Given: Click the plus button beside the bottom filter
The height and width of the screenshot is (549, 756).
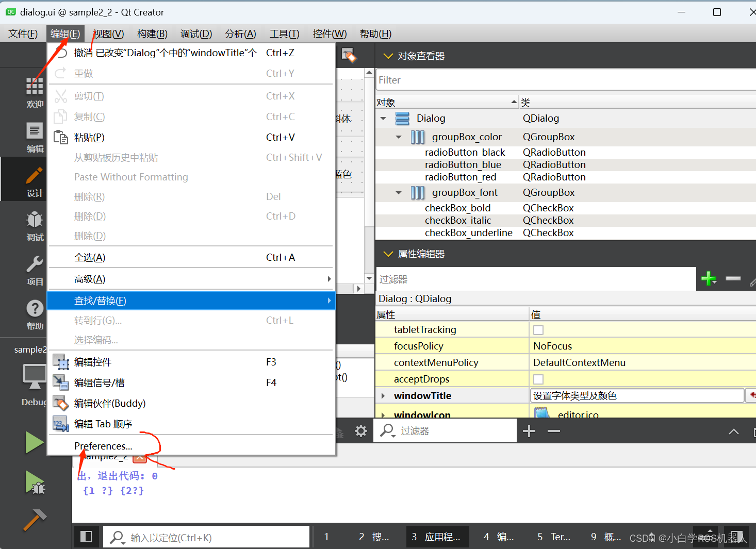Looking at the screenshot, I should pos(529,431).
